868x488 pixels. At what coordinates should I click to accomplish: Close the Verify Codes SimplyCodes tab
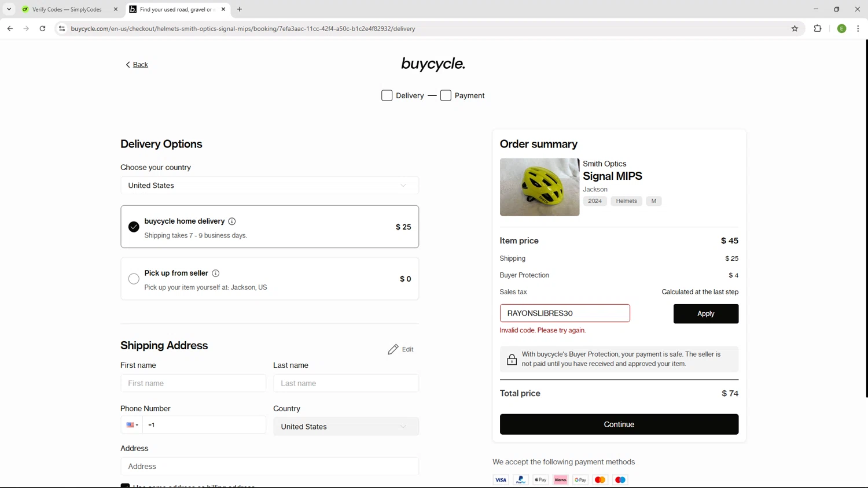click(116, 9)
